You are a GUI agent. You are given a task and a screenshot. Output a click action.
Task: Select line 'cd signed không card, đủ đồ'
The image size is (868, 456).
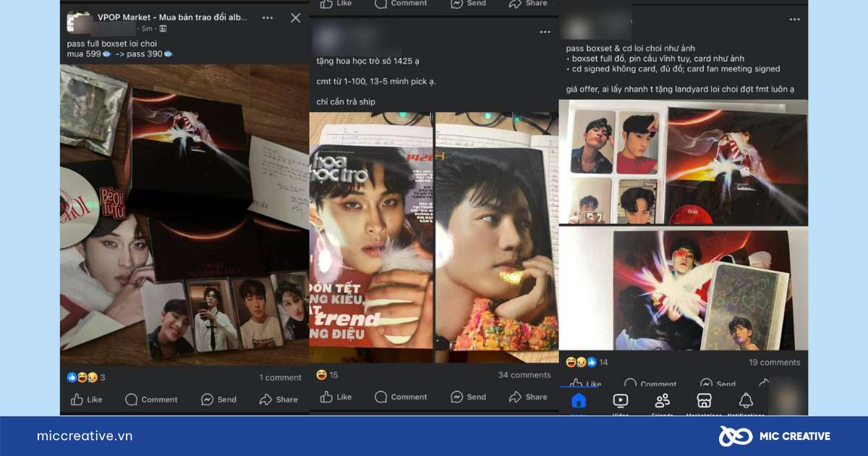(673, 69)
